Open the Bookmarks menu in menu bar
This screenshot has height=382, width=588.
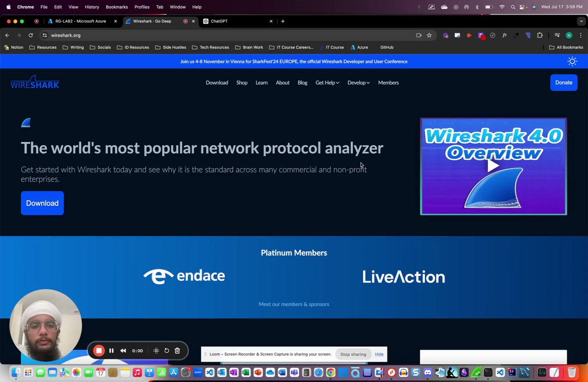(117, 7)
